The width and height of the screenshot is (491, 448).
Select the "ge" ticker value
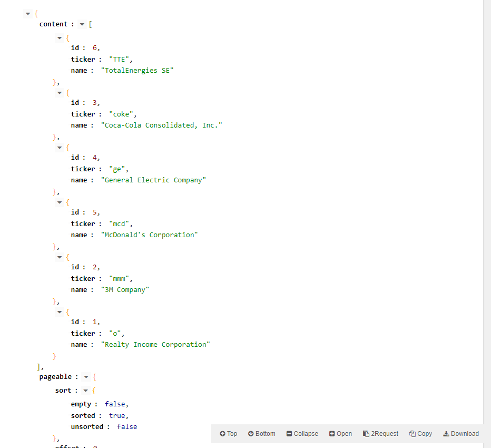[x=117, y=169]
